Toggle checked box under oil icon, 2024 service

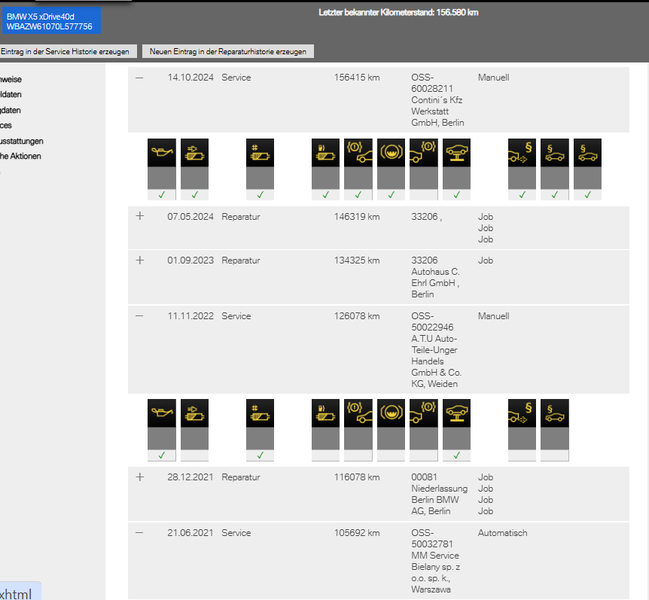[161, 195]
